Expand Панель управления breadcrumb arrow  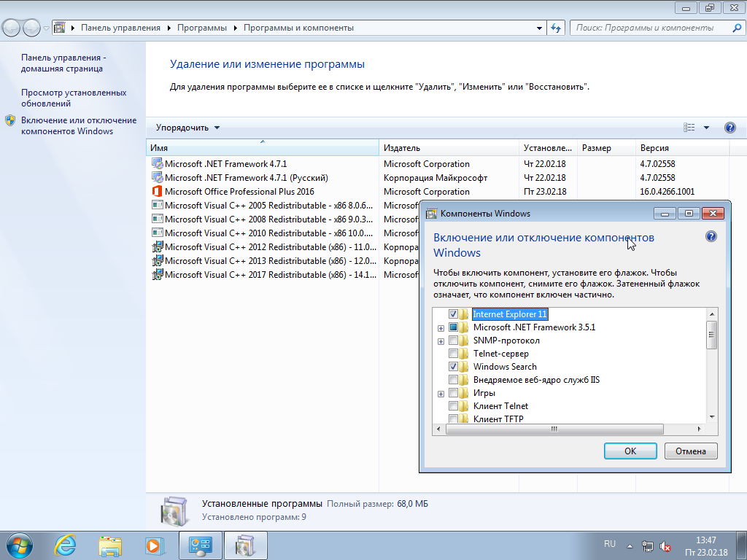(x=169, y=28)
